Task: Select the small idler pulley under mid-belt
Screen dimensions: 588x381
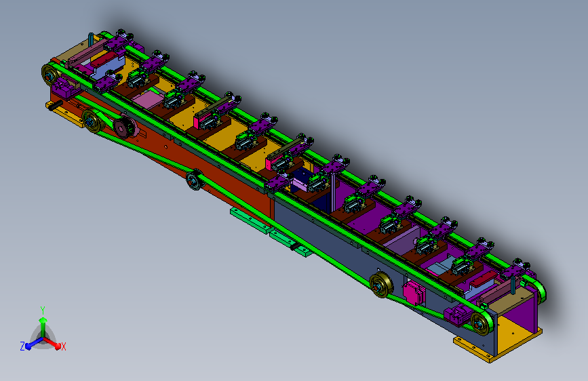Action: [x=195, y=181]
